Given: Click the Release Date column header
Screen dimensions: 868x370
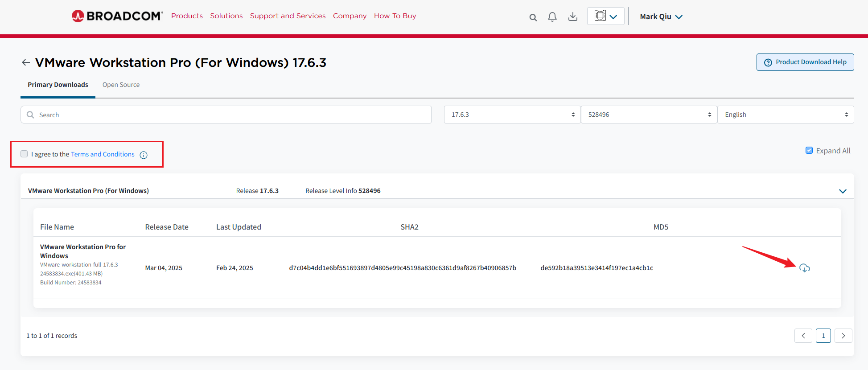Looking at the screenshot, I should coord(167,227).
